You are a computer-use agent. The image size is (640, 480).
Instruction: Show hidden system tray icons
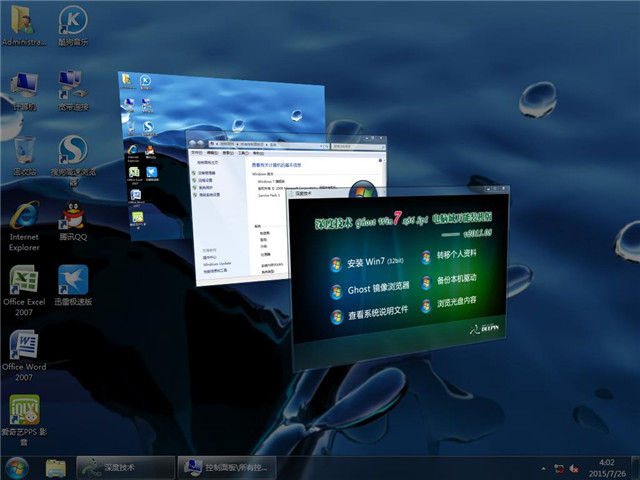point(543,468)
